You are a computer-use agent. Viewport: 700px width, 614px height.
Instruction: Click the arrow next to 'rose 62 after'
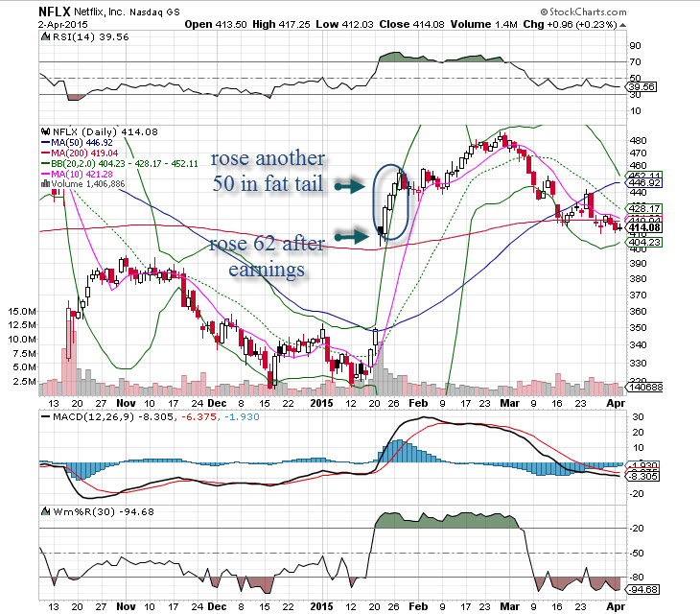(x=351, y=234)
